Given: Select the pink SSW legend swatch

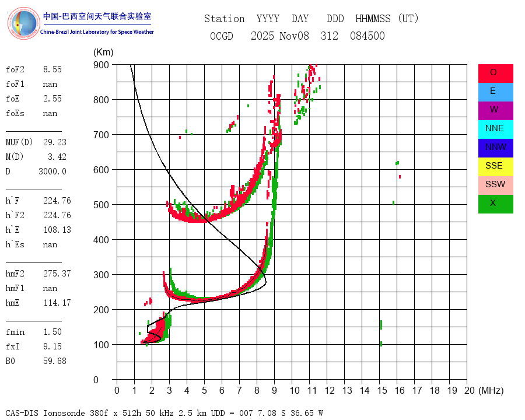Looking at the screenshot, I should (x=495, y=185).
